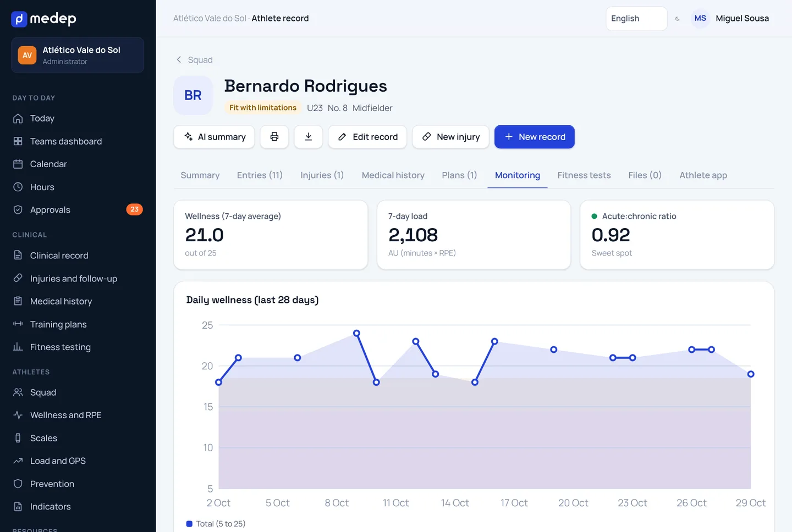Viewport: 792px width, 532px height.
Task: Click the highest wellness data point on chart
Action: 356,333
